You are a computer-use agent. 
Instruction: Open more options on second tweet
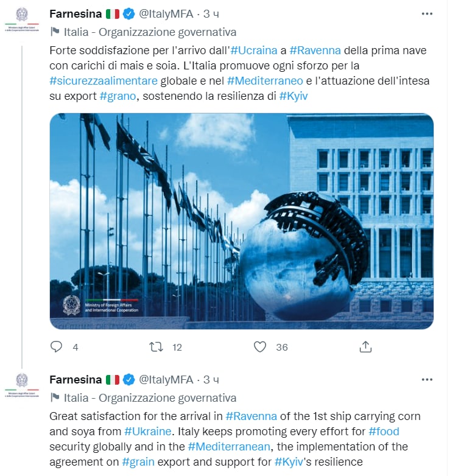point(427,379)
